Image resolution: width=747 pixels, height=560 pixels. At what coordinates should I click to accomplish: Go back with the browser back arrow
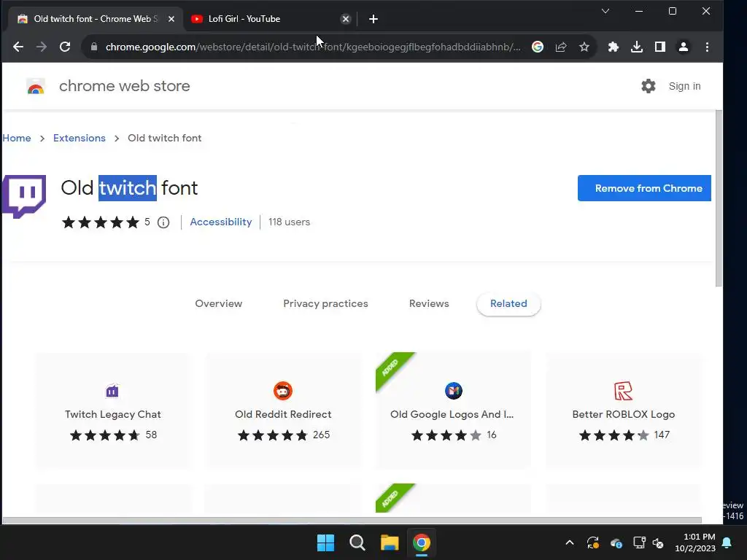click(x=18, y=47)
